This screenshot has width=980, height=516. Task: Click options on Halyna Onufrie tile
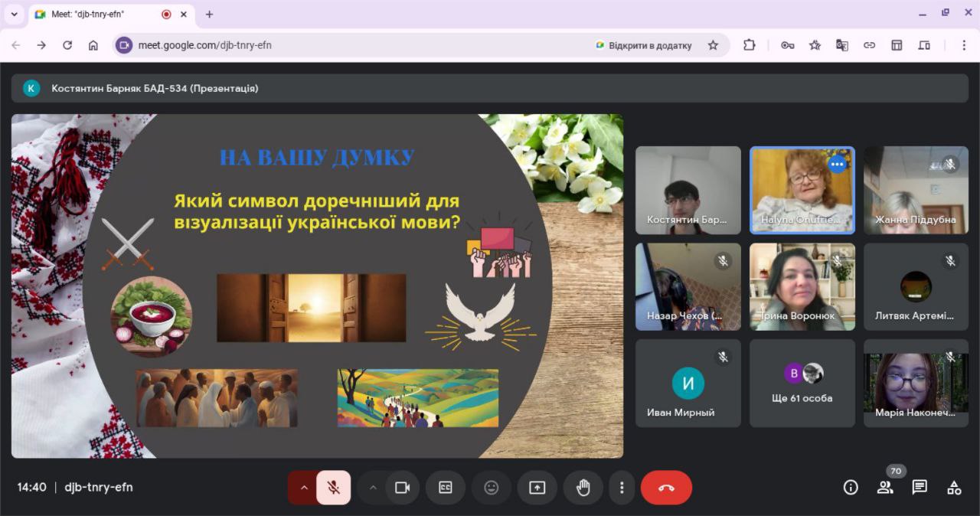pos(838,164)
